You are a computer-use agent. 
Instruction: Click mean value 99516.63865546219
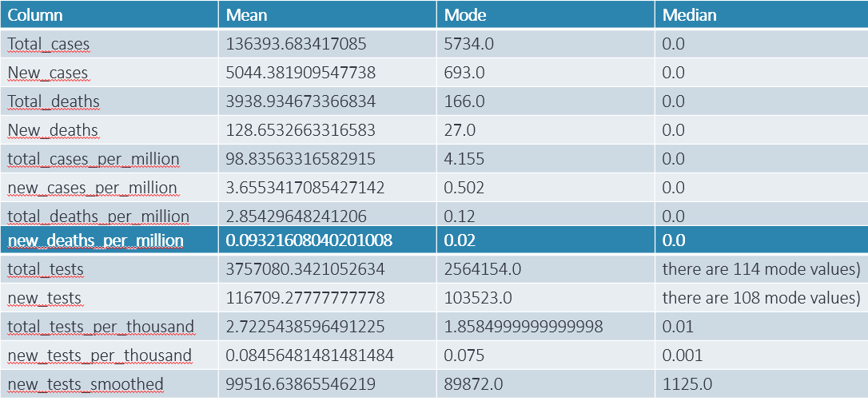point(300,384)
